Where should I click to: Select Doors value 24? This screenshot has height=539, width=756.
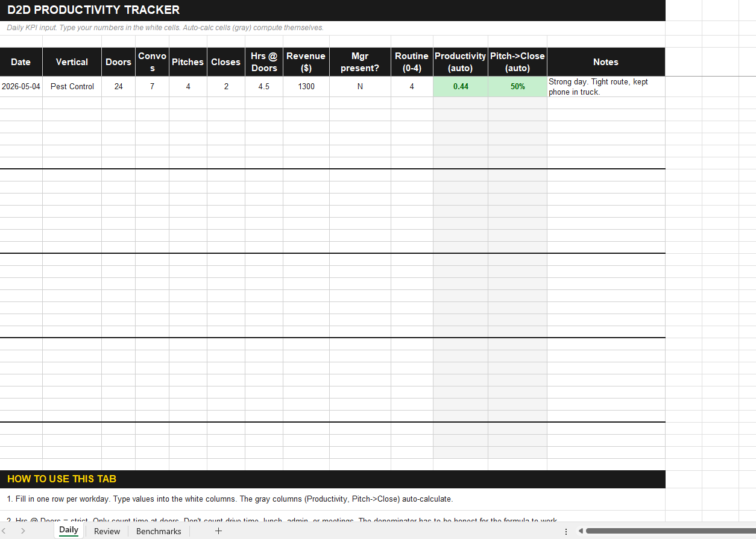tap(118, 86)
